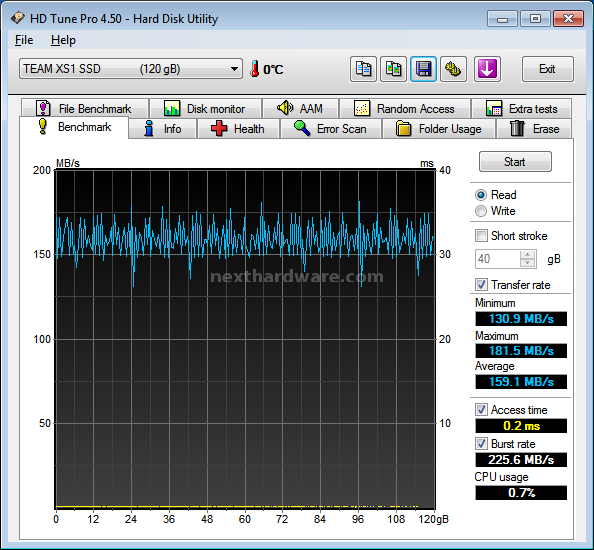
Task: Click the thermometer temperature icon
Action: (x=255, y=69)
